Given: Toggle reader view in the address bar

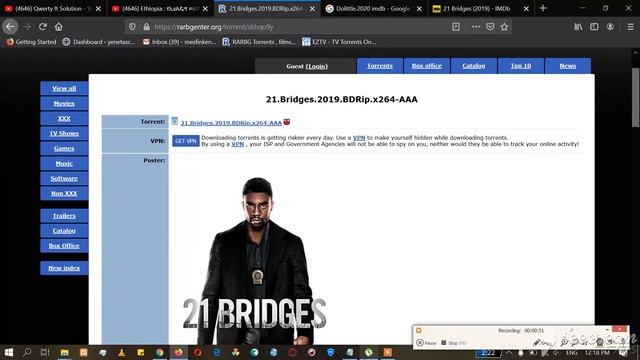Looking at the screenshot, I should pos(456,27).
